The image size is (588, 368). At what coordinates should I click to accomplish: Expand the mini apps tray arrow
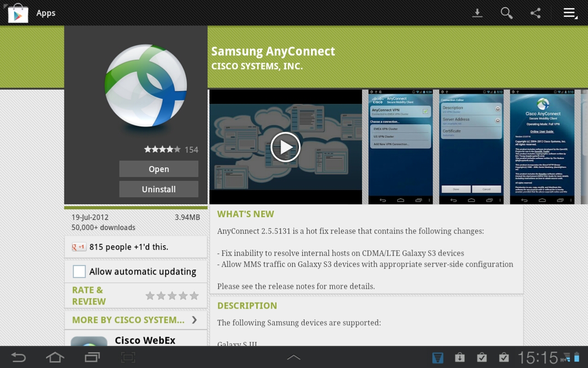(x=294, y=357)
